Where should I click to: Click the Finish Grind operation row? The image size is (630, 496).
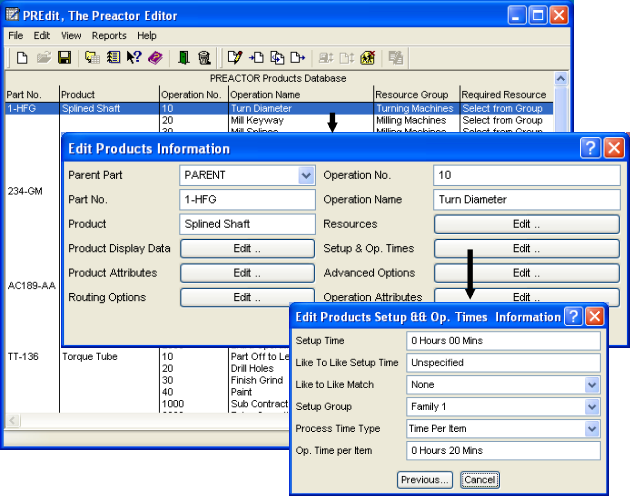257,380
